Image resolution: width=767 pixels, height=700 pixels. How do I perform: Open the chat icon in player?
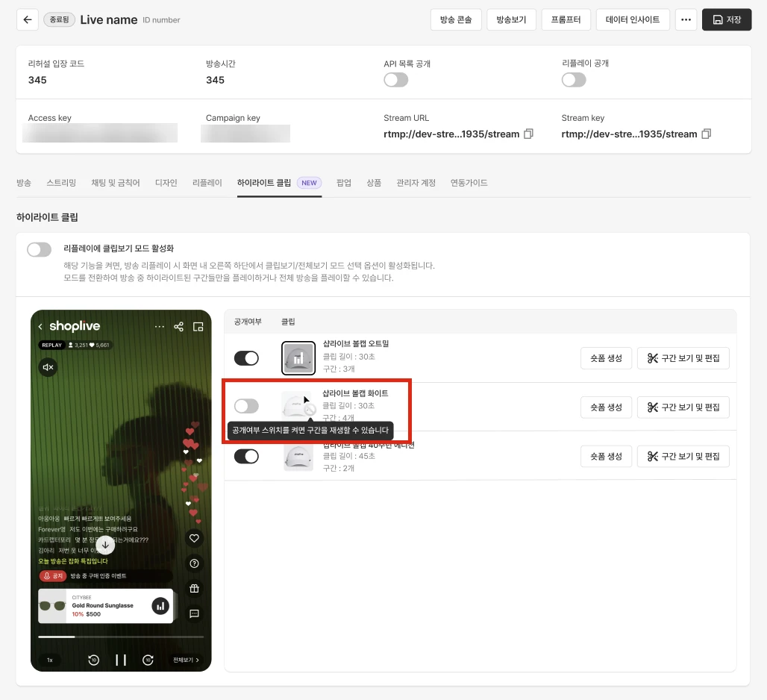(194, 613)
